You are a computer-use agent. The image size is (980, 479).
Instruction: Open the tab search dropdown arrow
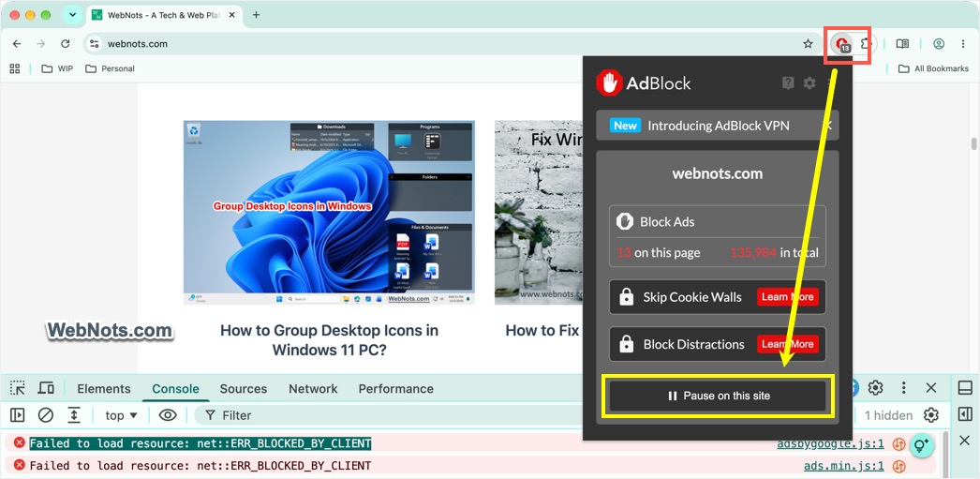click(x=72, y=15)
